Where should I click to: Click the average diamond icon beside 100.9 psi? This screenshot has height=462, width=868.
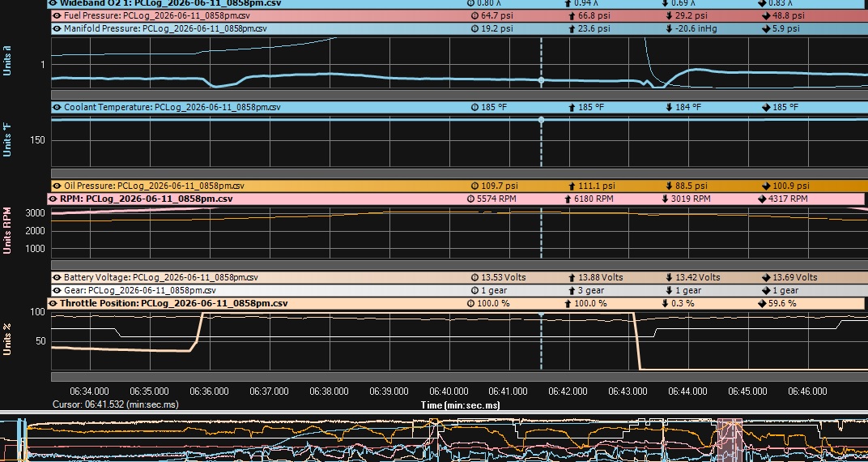point(766,186)
